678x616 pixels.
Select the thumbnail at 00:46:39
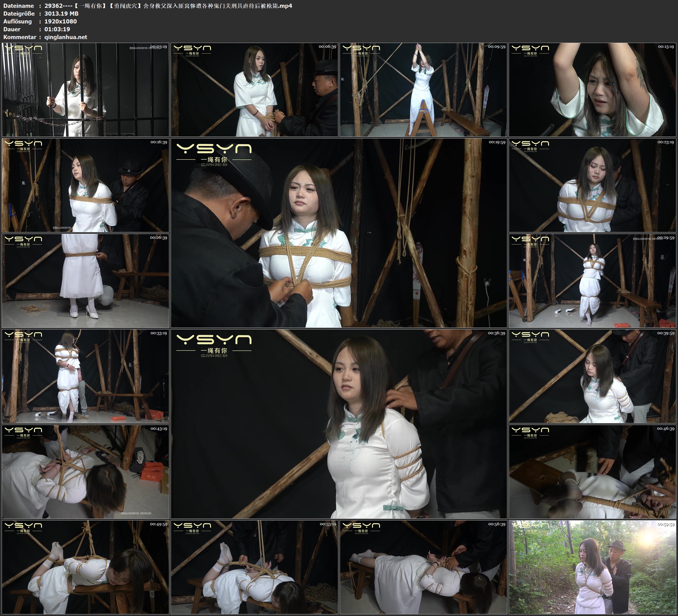pyautogui.click(x=592, y=471)
